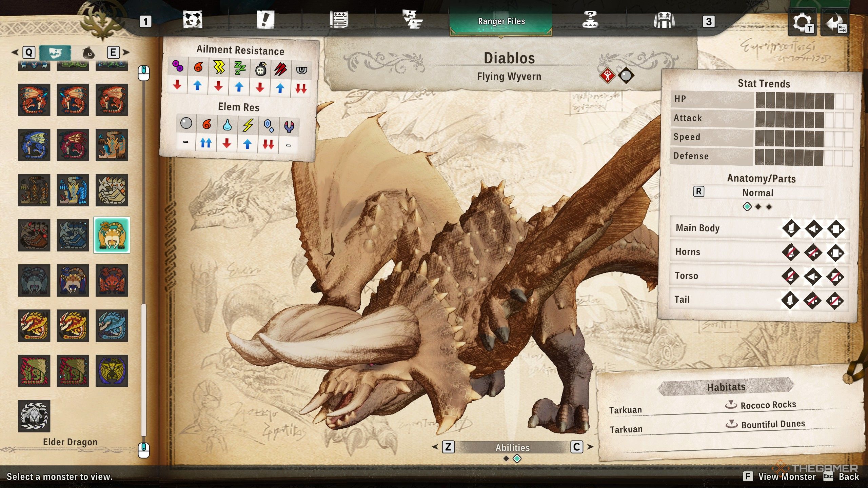The height and width of the screenshot is (488, 868).
Task: Select the white Elder Dragon monster thumbnail
Action: click(34, 416)
